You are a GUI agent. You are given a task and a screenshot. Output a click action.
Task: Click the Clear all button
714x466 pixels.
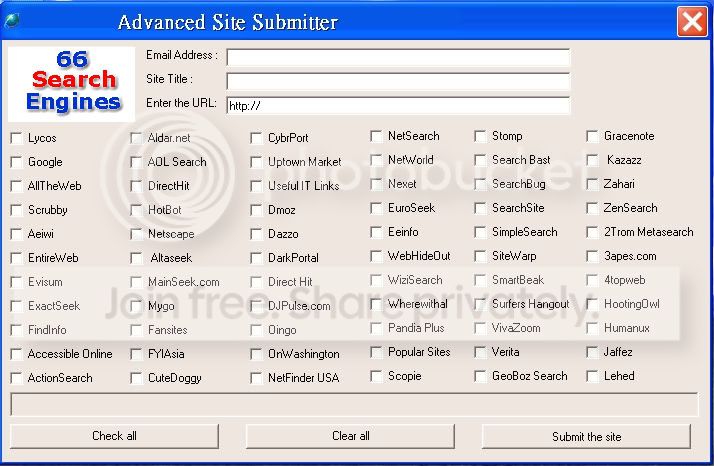(x=350, y=436)
